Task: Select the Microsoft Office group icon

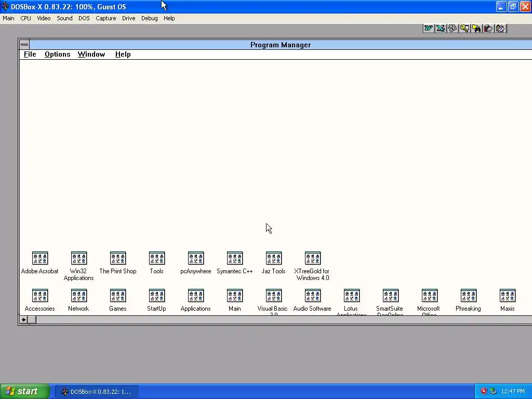Action: click(x=430, y=296)
